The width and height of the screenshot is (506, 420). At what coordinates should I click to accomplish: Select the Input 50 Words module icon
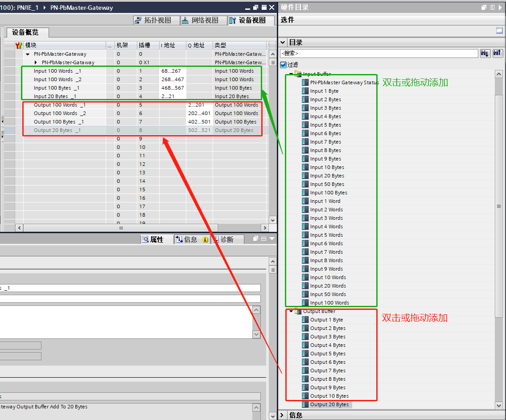(305, 294)
